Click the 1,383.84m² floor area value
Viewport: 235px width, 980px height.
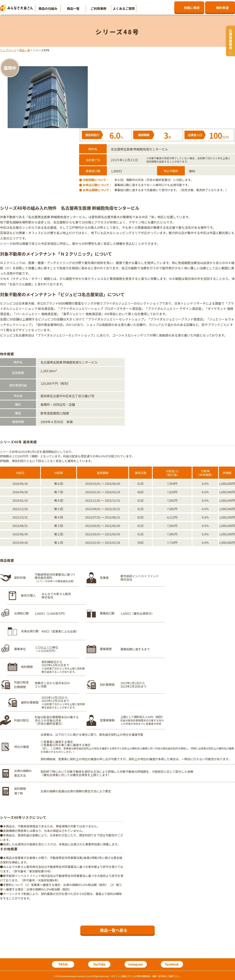coord(49,371)
